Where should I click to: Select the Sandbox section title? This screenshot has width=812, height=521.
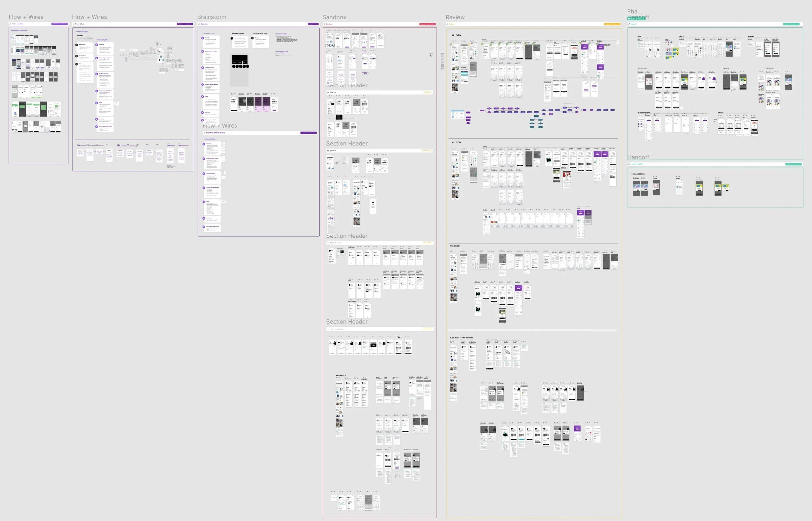tap(334, 17)
